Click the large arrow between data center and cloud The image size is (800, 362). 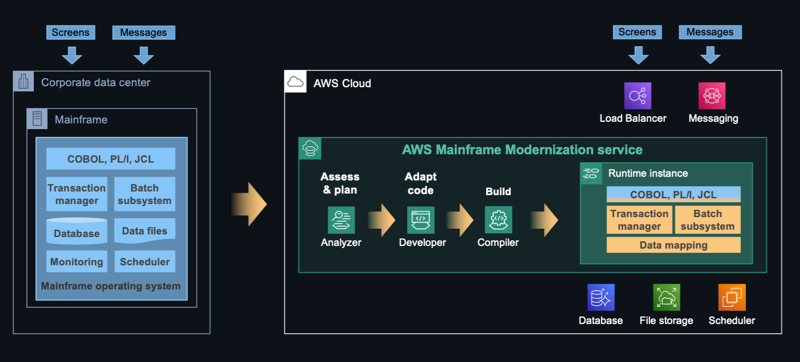point(249,204)
